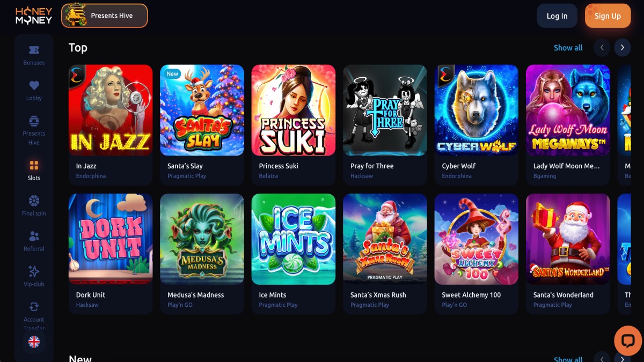The height and width of the screenshot is (362, 644).
Task: Launch the Ice Mints game thumbnail
Action: click(x=294, y=239)
